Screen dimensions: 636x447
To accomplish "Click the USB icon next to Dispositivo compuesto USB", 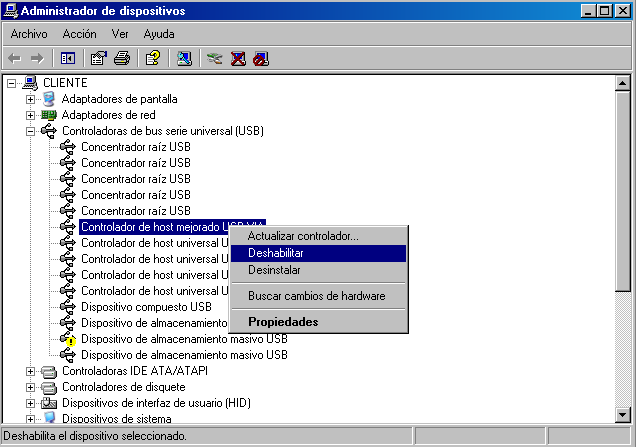I will 68,307.
